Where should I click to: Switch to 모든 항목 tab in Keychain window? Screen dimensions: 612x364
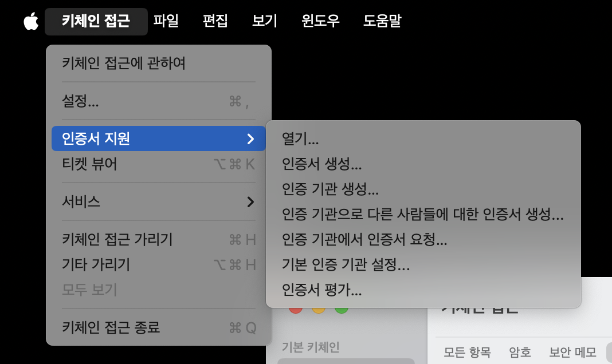tap(467, 353)
